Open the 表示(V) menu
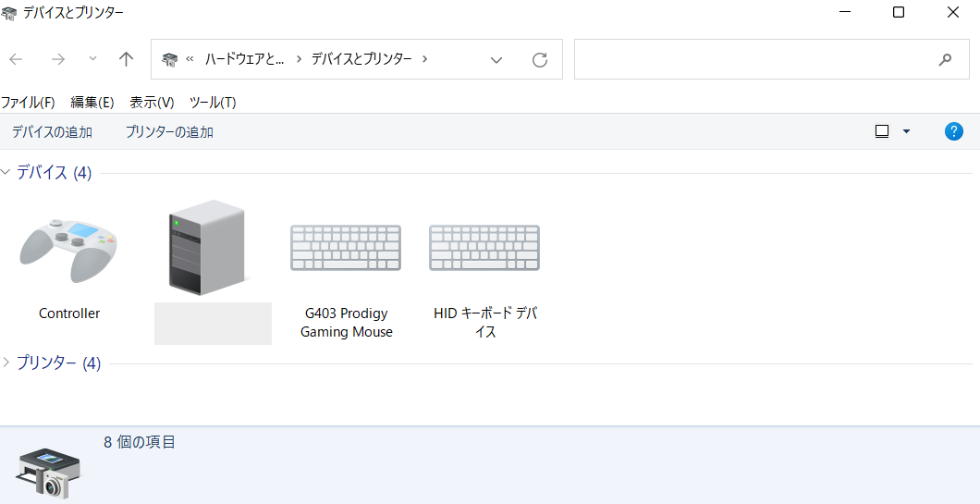Viewport: 980px width, 504px height. coord(152,102)
